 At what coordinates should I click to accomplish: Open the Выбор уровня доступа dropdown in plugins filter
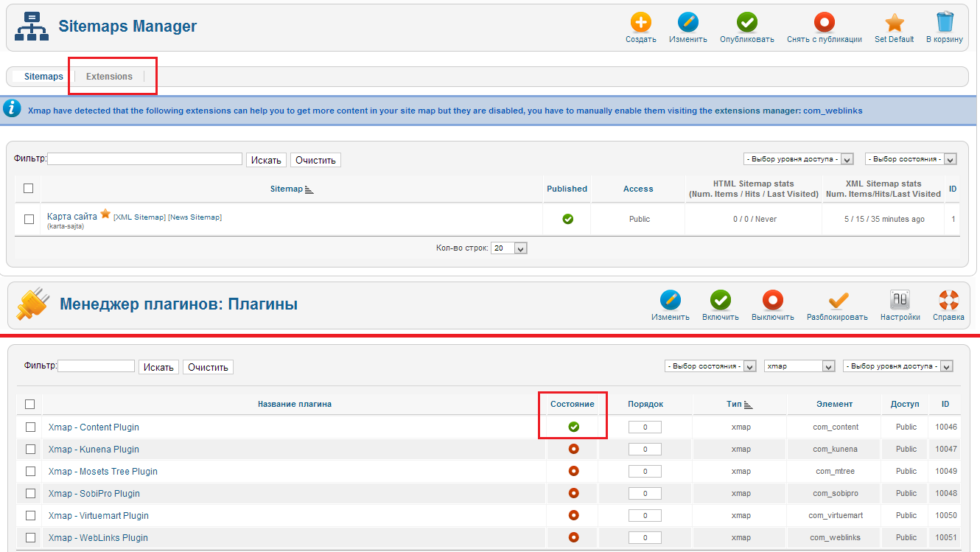coord(898,366)
